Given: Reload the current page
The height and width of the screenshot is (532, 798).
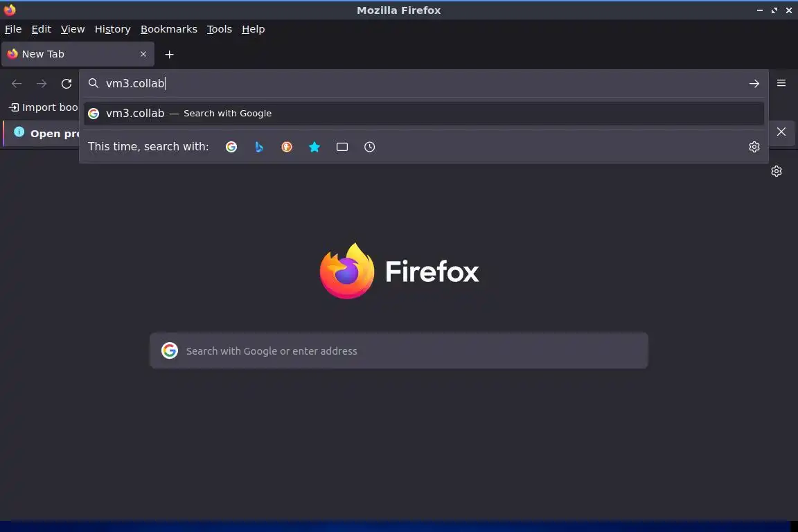Looking at the screenshot, I should (66, 84).
